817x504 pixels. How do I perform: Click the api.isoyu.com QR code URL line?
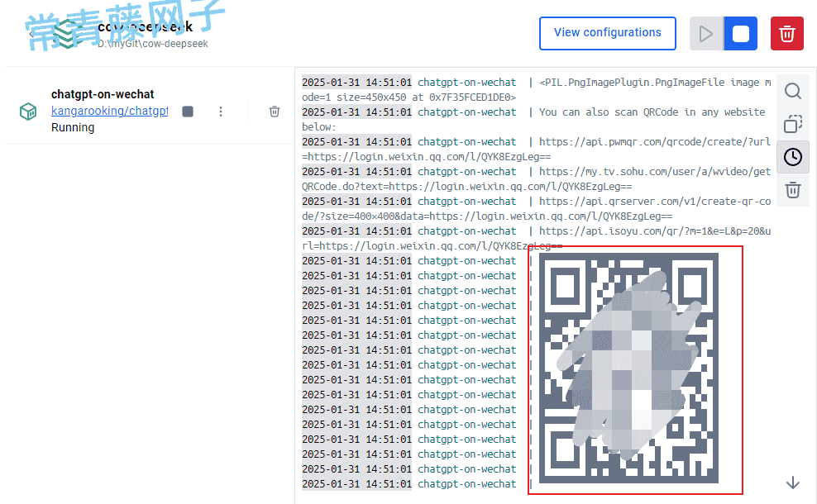pyautogui.click(x=537, y=239)
